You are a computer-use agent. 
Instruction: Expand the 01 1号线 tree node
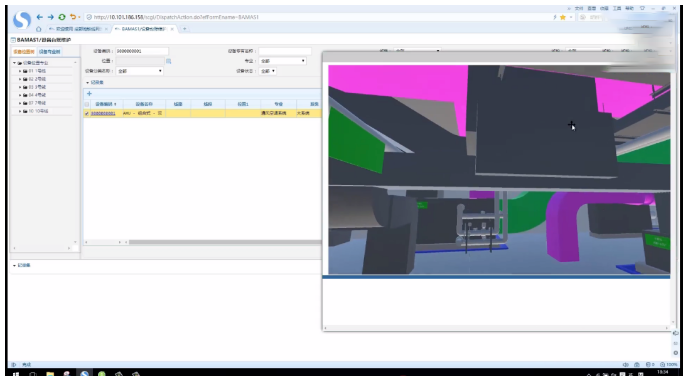tap(20, 71)
